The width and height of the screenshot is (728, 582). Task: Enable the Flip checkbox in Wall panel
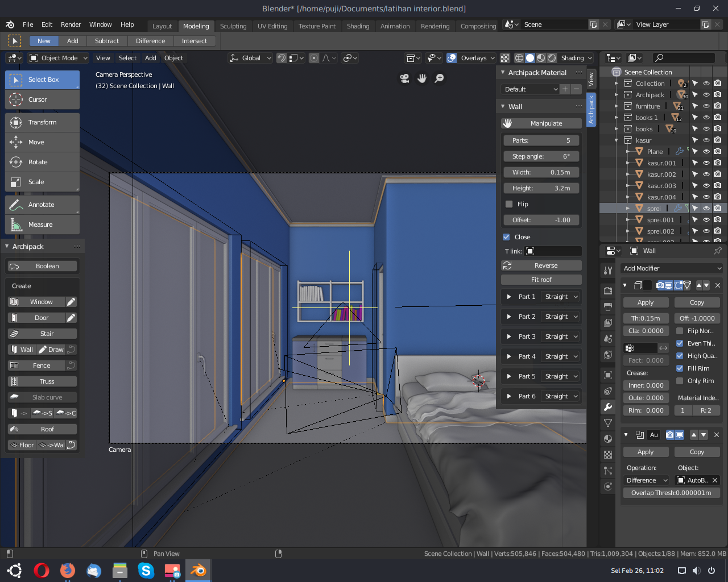click(x=509, y=204)
